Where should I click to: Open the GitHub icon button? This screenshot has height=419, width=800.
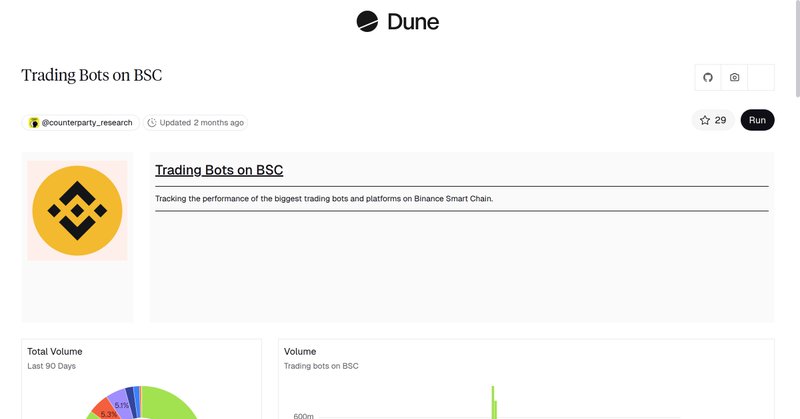point(708,78)
